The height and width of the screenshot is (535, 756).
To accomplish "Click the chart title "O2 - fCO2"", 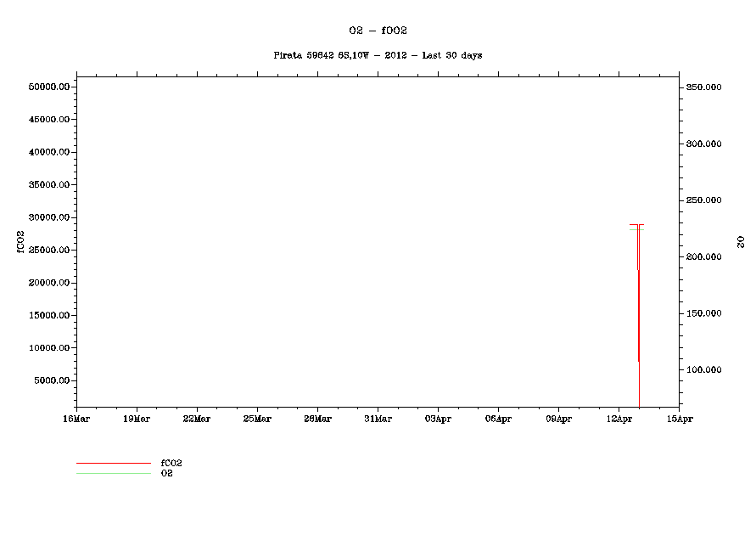I will click(x=378, y=30).
